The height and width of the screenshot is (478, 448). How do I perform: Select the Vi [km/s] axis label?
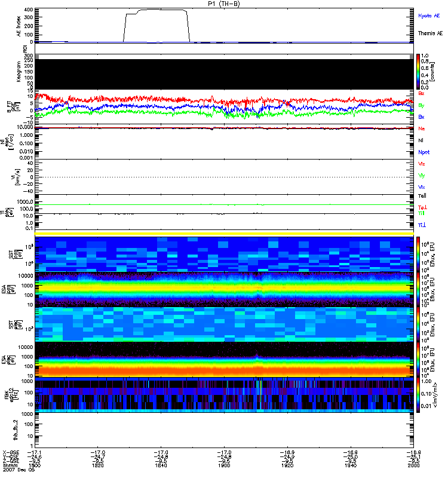[15, 177]
